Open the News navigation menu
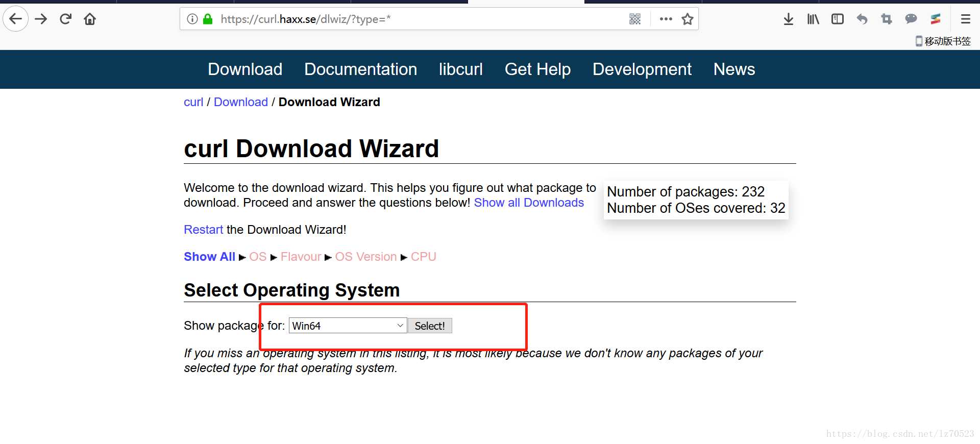This screenshot has height=444, width=980. click(x=734, y=69)
